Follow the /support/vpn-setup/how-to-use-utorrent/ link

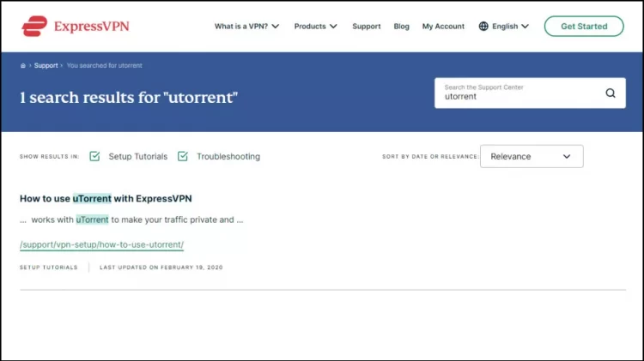(x=101, y=244)
